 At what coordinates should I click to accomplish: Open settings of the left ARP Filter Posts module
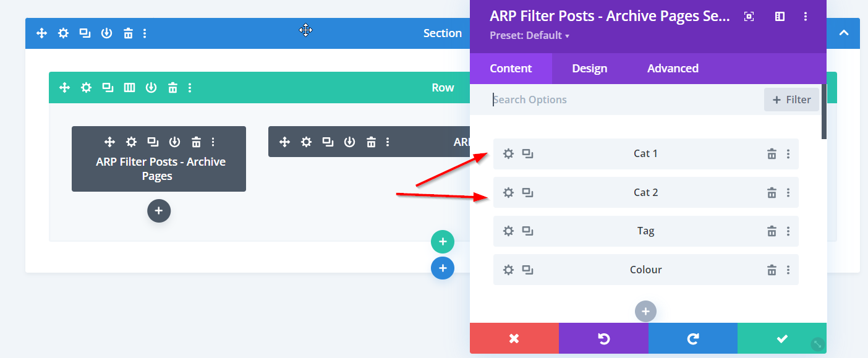point(131,142)
